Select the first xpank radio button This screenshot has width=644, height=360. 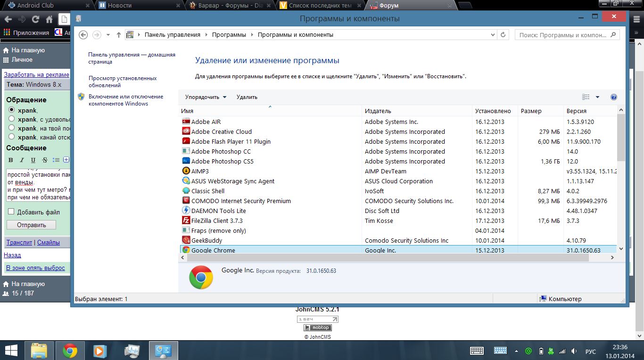pos(12,110)
